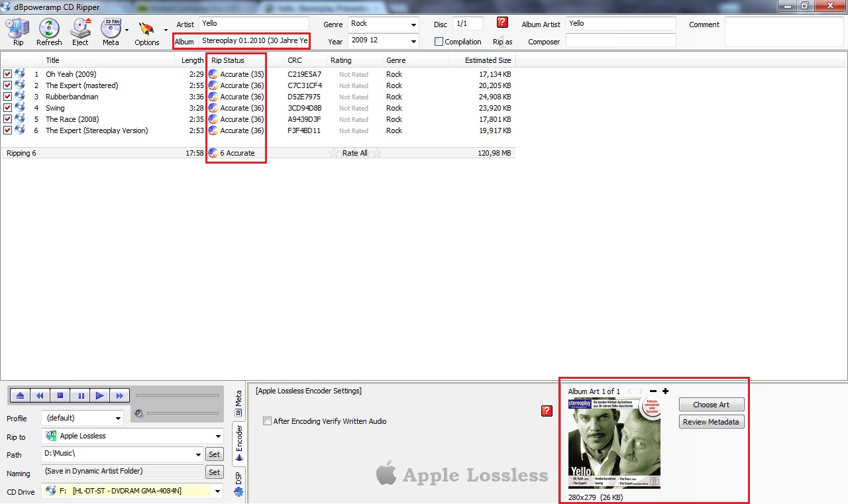The image size is (848, 504).
Task: Click the Choose Art button
Action: pyautogui.click(x=711, y=405)
